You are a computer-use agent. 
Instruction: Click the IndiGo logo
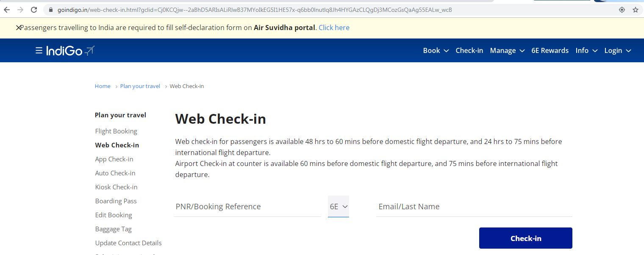pos(71,50)
